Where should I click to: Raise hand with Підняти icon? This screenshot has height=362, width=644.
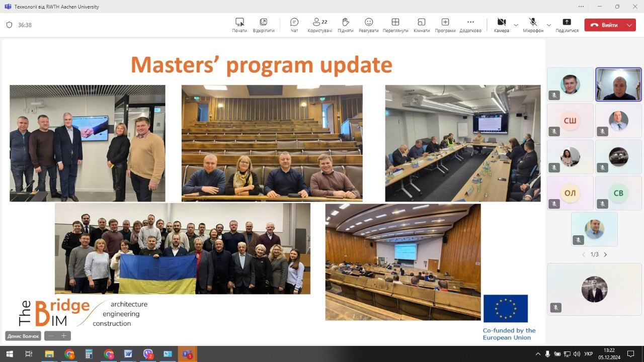coord(346,25)
